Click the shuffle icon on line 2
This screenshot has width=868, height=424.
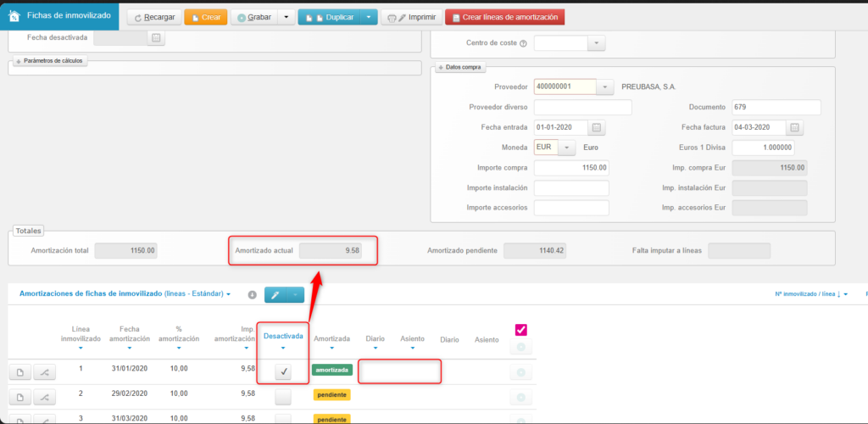[x=44, y=396]
